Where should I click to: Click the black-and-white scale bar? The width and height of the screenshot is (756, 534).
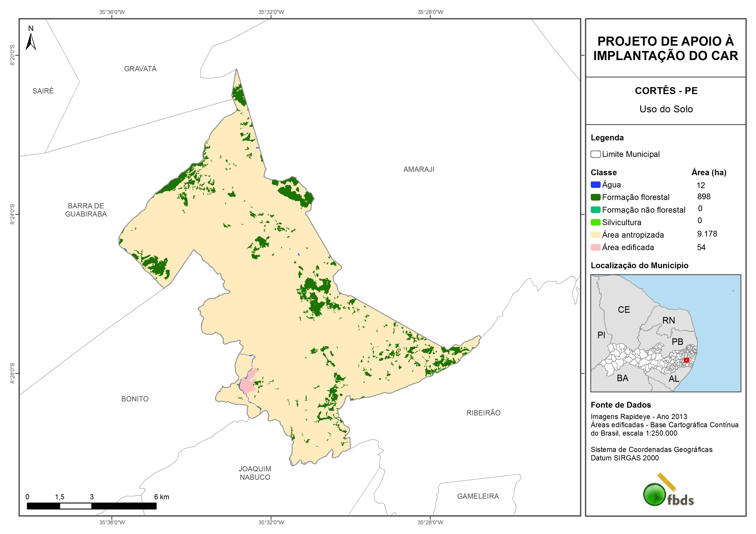click(92, 506)
